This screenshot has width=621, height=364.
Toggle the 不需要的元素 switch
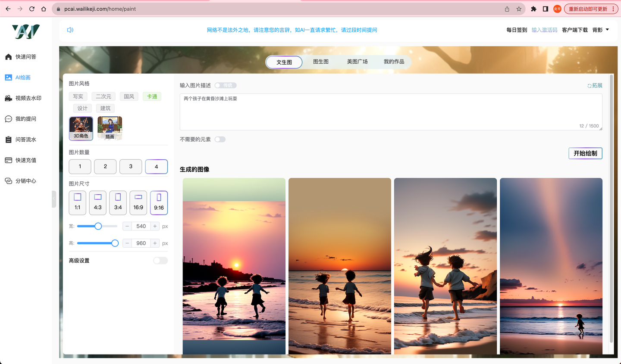[220, 140]
